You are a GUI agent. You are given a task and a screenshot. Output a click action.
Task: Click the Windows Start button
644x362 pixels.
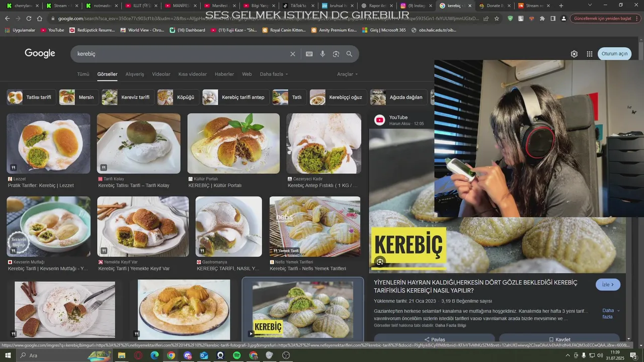pyautogui.click(x=8, y=355)
